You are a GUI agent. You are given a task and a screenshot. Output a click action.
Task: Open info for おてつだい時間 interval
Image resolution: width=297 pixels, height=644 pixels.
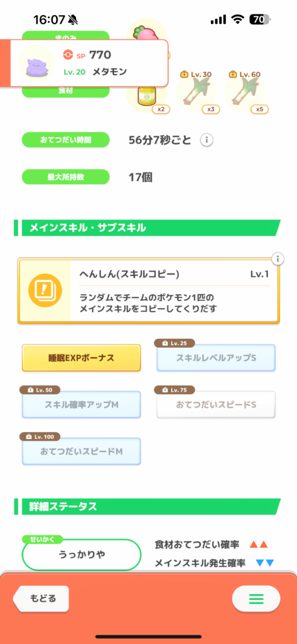207,140
